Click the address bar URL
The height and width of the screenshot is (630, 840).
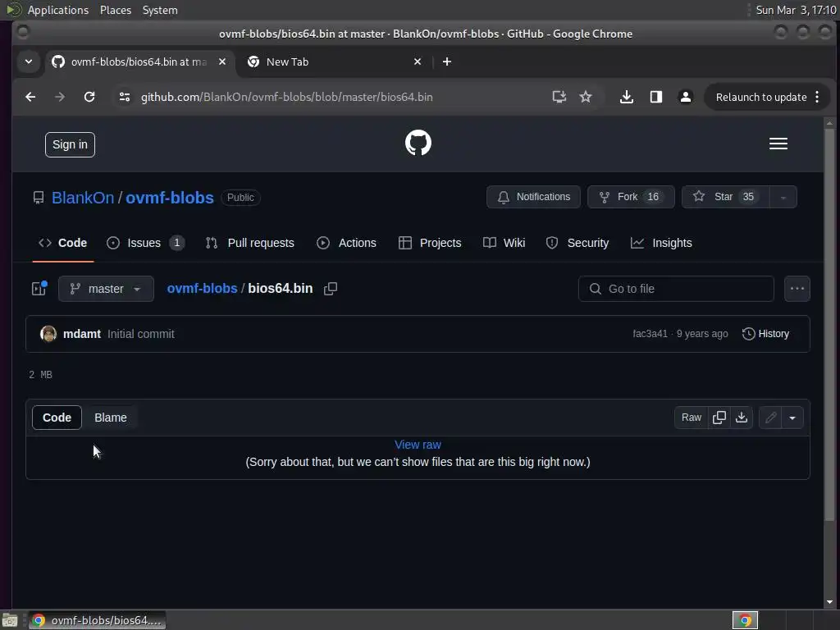click(x=286, y=97)
